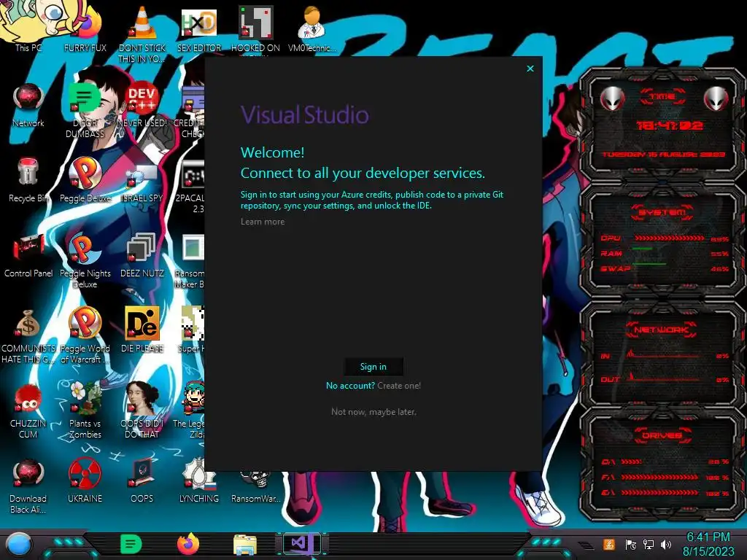
Task: Click the Start orb on taskbar
Action: (x=18, y=545)
